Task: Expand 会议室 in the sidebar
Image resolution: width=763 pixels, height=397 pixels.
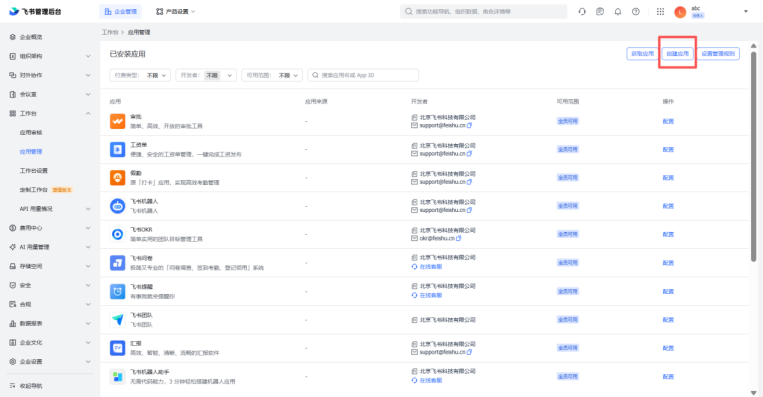Action: (x=88, y=94)
